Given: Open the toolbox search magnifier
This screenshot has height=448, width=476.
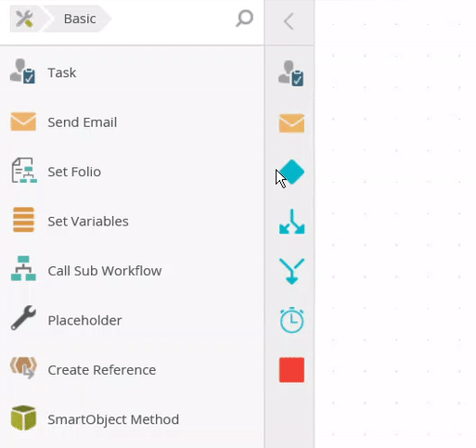Looking at the screenshot, I should 245,19.
